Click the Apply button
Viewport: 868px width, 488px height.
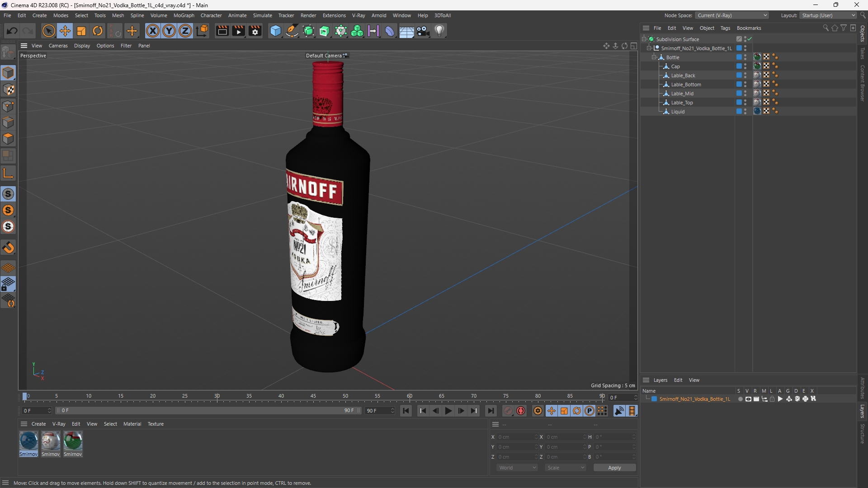coord(614,468)
